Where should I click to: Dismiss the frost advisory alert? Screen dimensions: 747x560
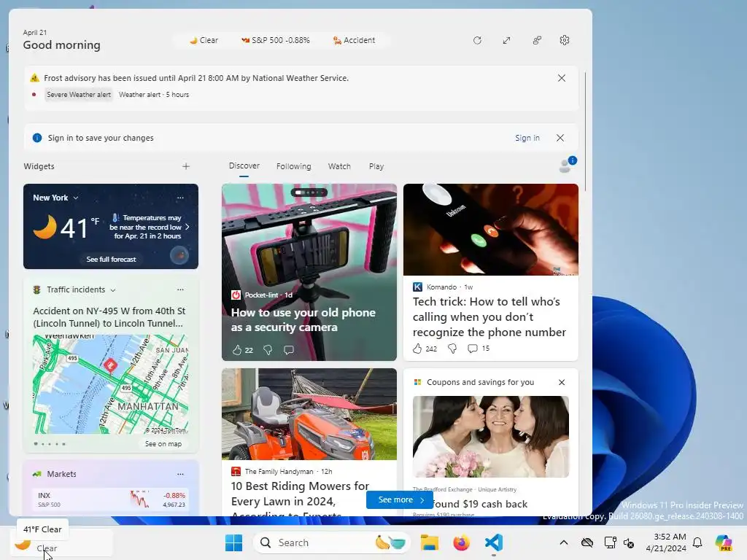(562, 78)
